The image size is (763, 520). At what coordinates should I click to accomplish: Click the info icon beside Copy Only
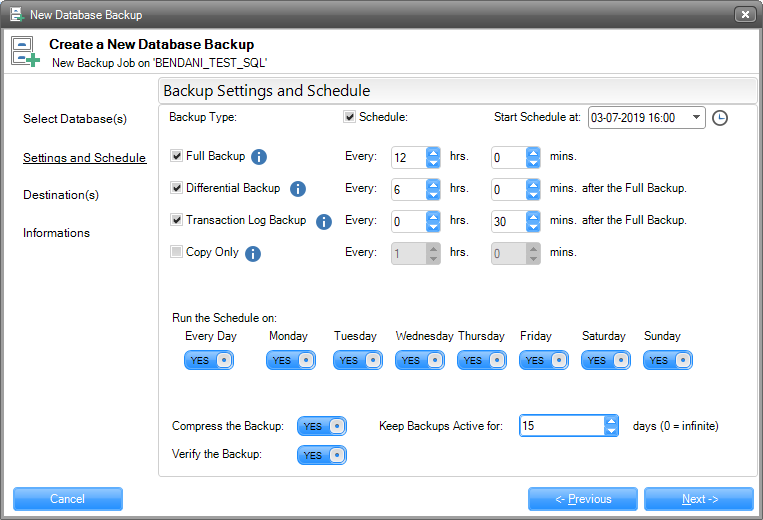pos(253,253)
